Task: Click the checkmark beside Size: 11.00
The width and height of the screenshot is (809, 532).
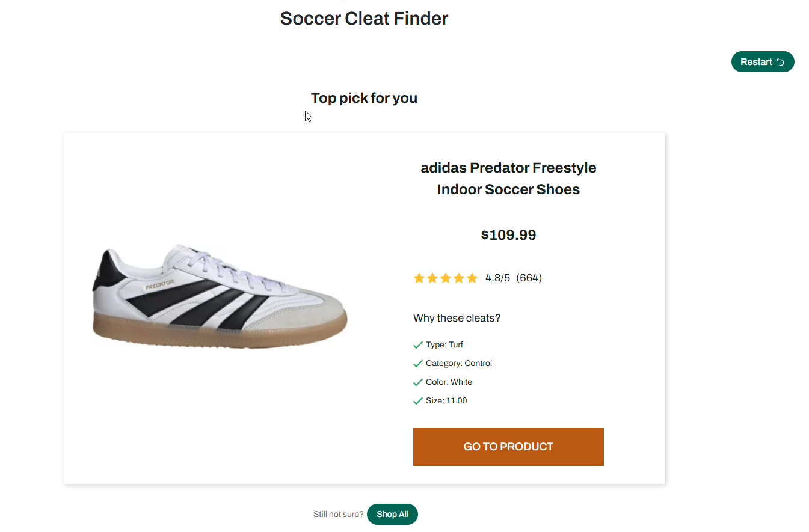Action: tap(418, 401)
